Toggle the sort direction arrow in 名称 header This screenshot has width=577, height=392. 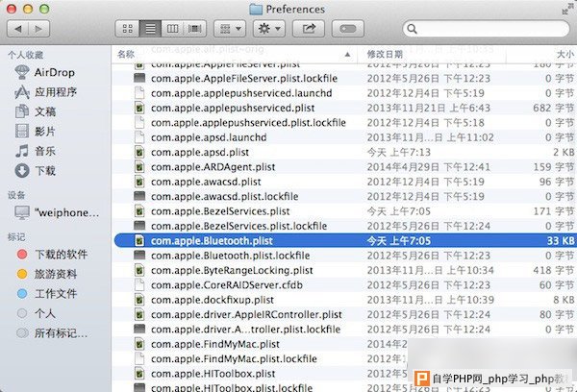(x=347, y=55)
